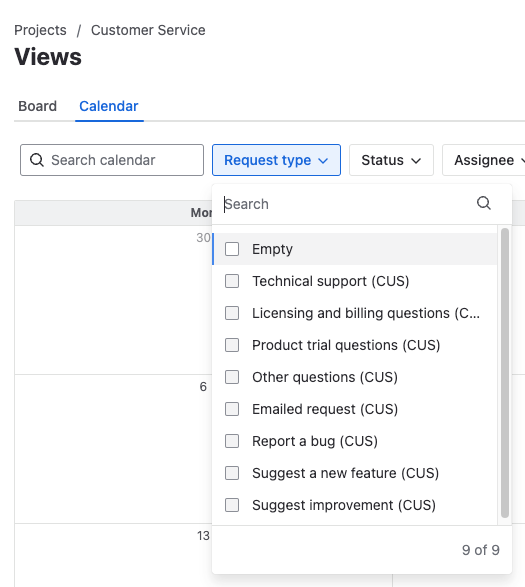The height and width of the screenshot is (587, 525).
Task: Check Suggest improvement (CUS) option
Action: [232, 505]
